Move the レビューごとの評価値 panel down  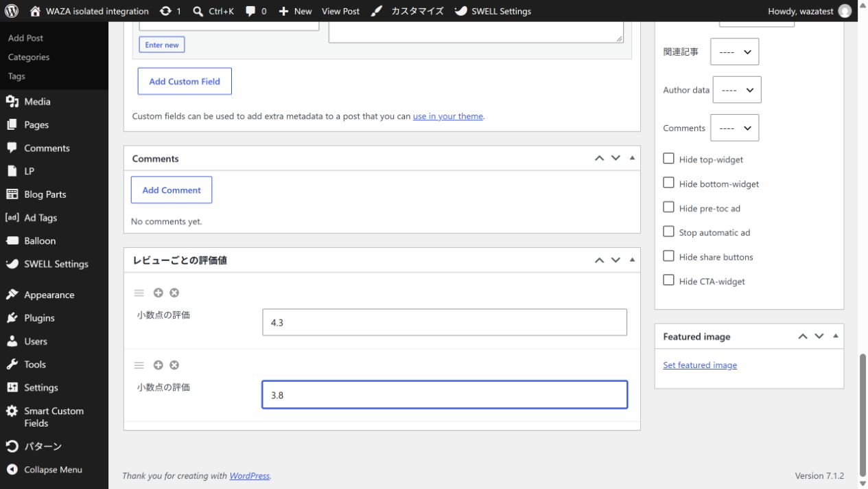point(615,260)
